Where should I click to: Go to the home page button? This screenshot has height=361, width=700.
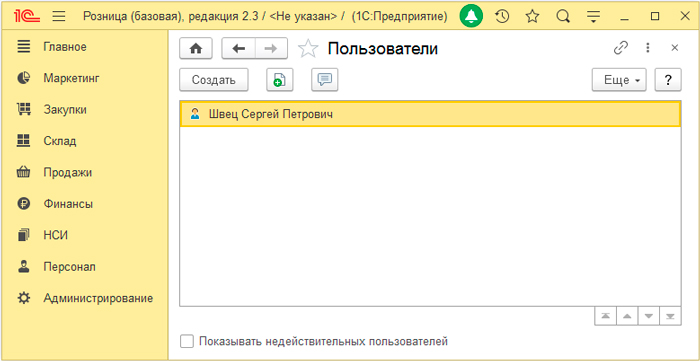[x=196, y=48]
